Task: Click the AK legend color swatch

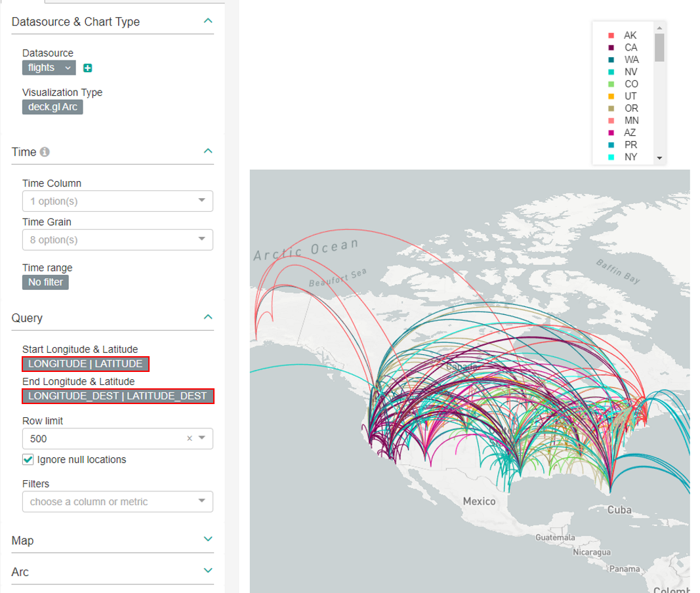Action: click(x=611, y=35)
